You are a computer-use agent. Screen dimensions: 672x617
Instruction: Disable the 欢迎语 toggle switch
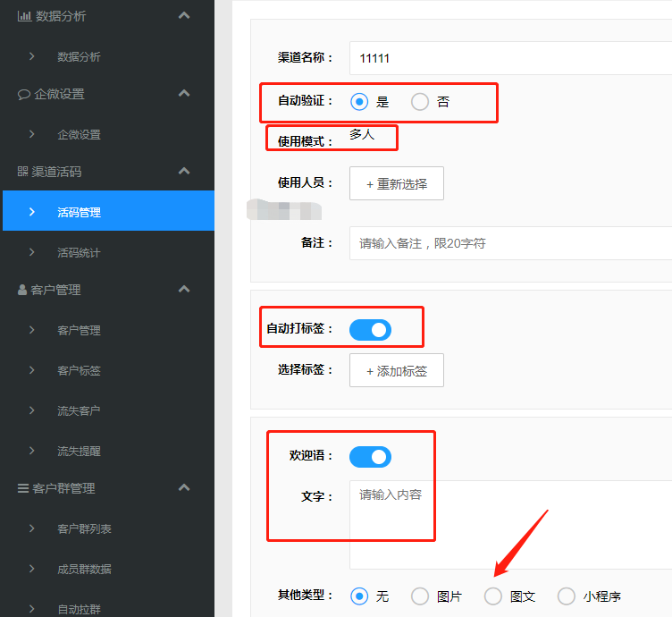coord(370,457)
